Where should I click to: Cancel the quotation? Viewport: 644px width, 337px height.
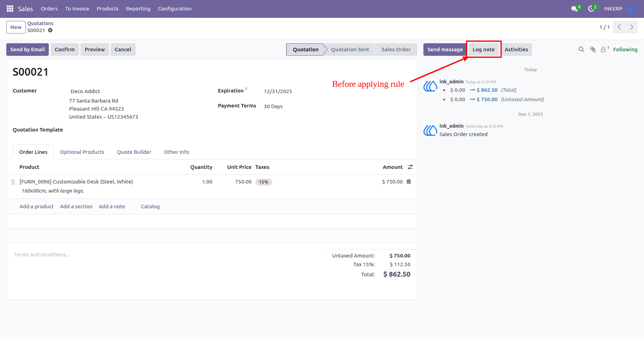click(x=123, y=50)
